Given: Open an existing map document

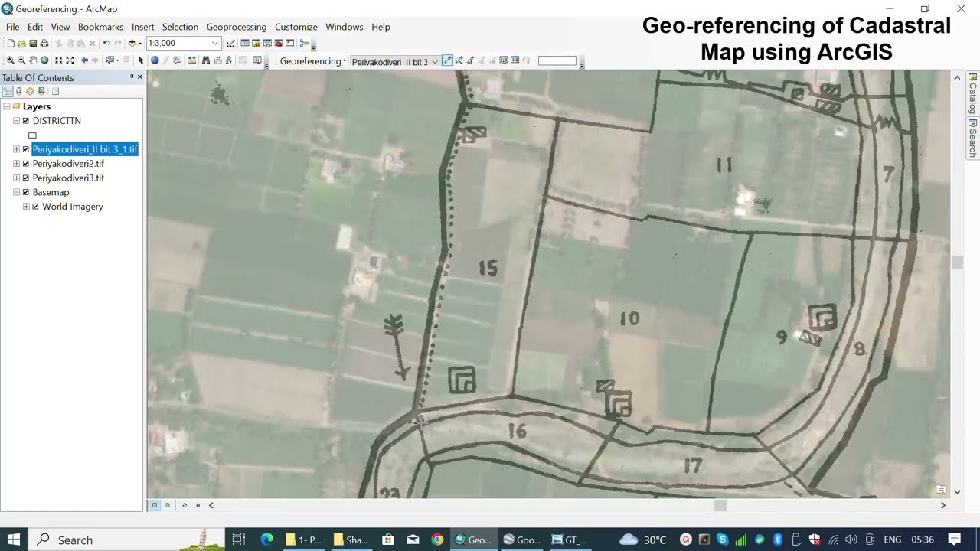Looking at the screenshot, I should (22, 44).
